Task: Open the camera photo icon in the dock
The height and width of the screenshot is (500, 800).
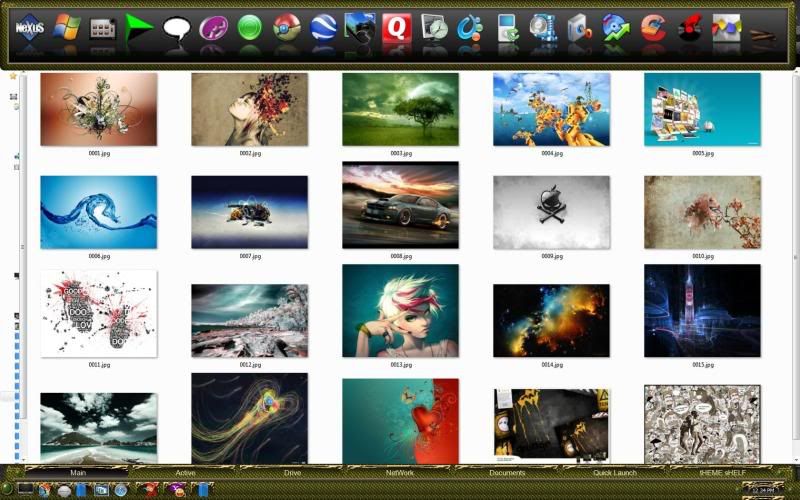Action: pos(360,28)
